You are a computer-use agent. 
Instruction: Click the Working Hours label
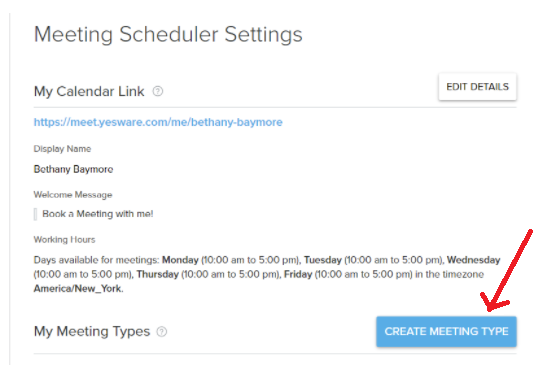[64, 239]
